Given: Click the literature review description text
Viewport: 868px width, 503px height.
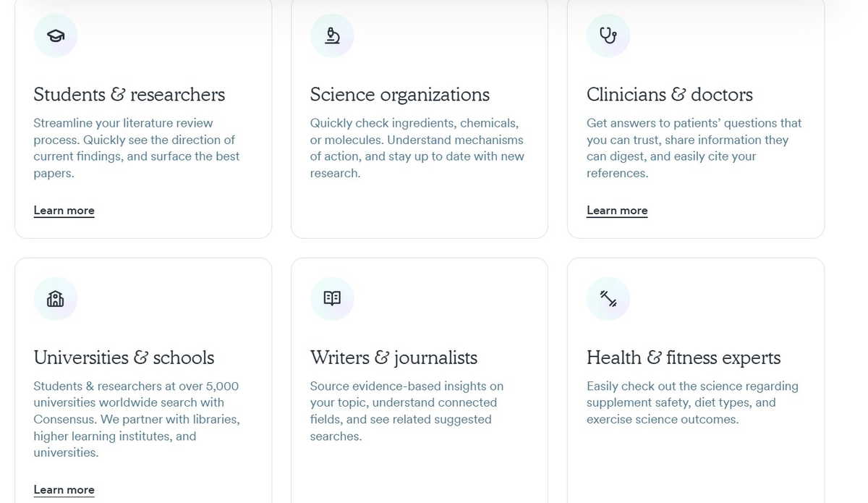Looking at the screenshot, I should coord(137,148).
